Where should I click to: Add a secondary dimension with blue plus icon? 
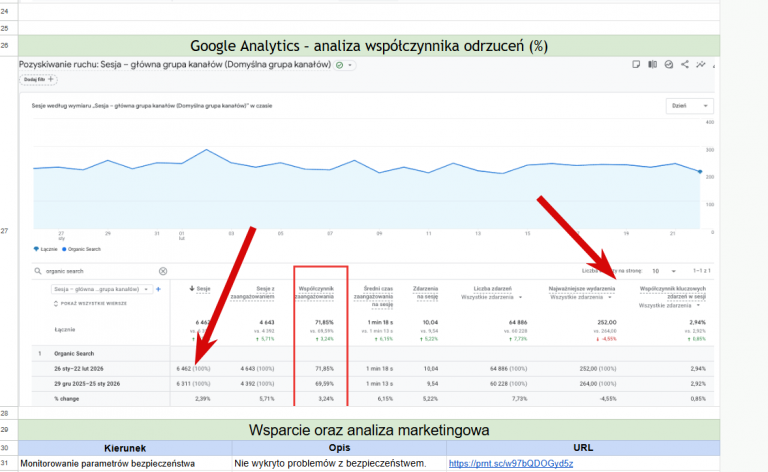(158, 289)
